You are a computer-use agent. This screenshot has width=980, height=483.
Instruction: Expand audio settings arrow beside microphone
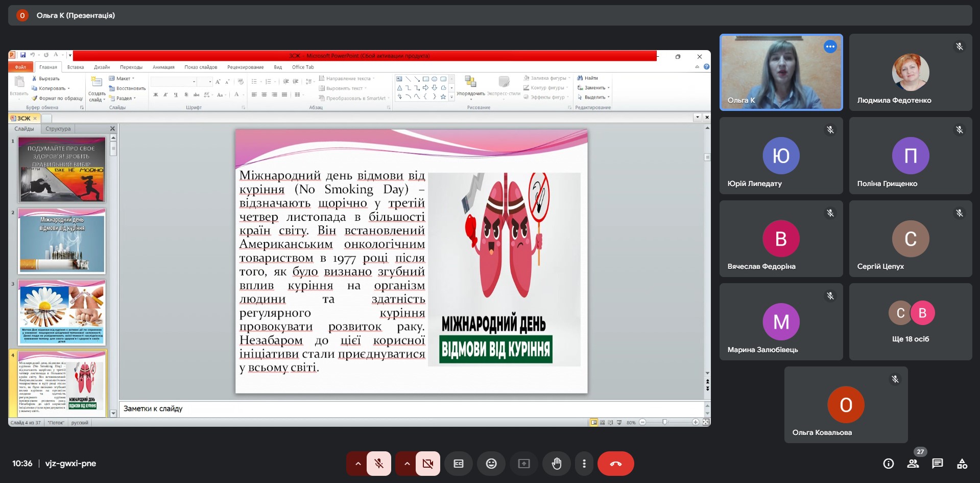(x=358, y=464)
